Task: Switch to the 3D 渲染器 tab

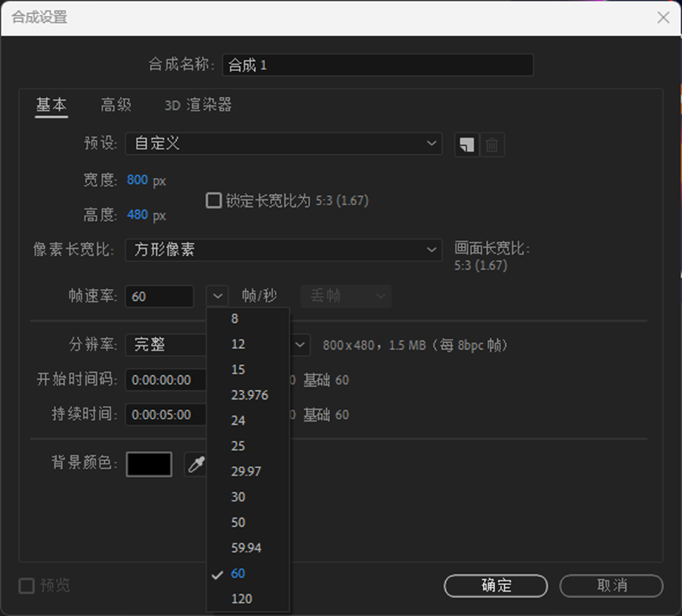Action: [x=198, y=105]
